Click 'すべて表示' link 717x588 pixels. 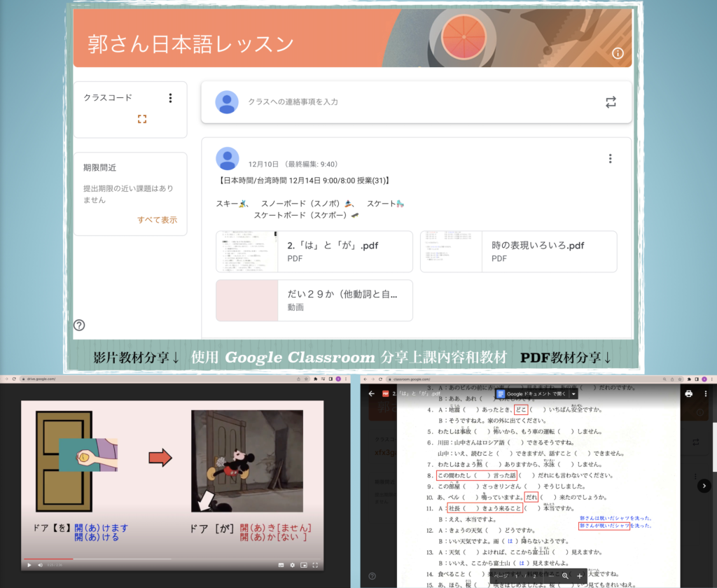tap(157, 220)
